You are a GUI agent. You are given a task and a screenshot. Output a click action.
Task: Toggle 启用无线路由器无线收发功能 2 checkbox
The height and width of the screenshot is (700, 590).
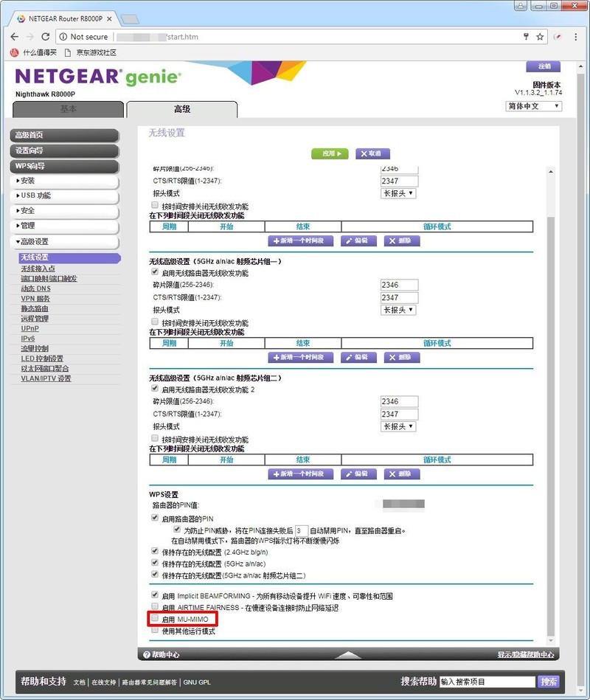[155, 388]
